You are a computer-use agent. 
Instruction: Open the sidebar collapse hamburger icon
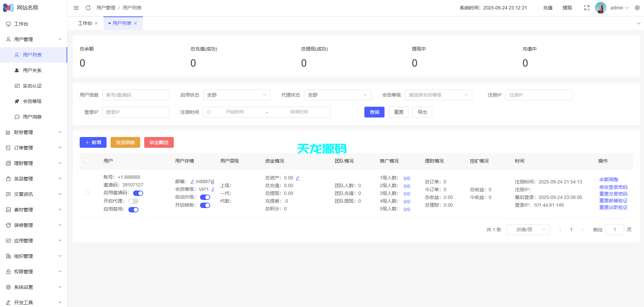click(76, 7)
